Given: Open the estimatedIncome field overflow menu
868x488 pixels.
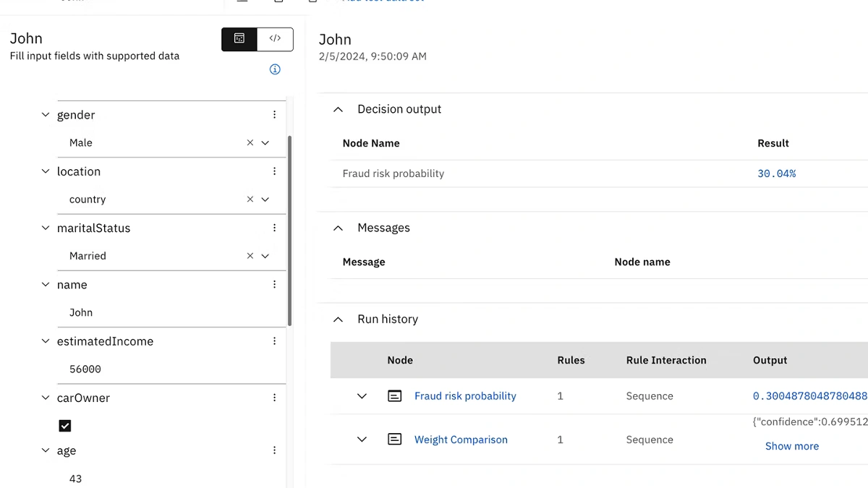Looking at the screenshot, I should pos(274,341).
